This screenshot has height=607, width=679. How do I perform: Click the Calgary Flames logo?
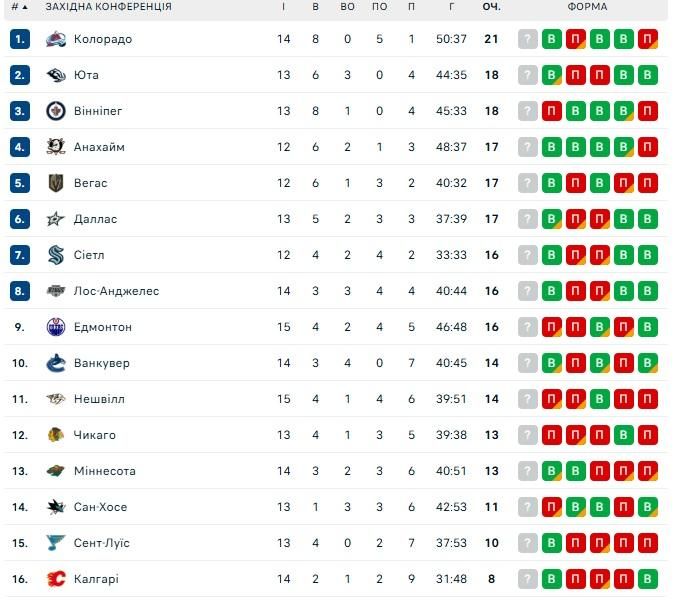(x=56, y=579)
